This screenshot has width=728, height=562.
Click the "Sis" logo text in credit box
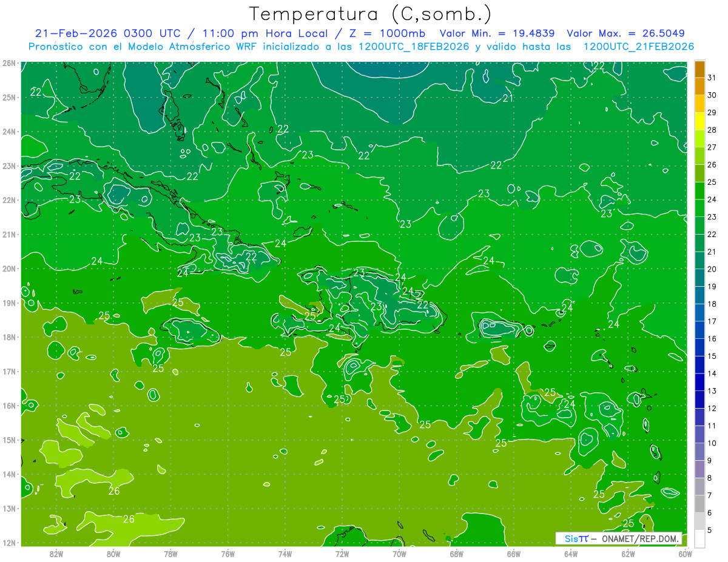[x=571, y=538]
